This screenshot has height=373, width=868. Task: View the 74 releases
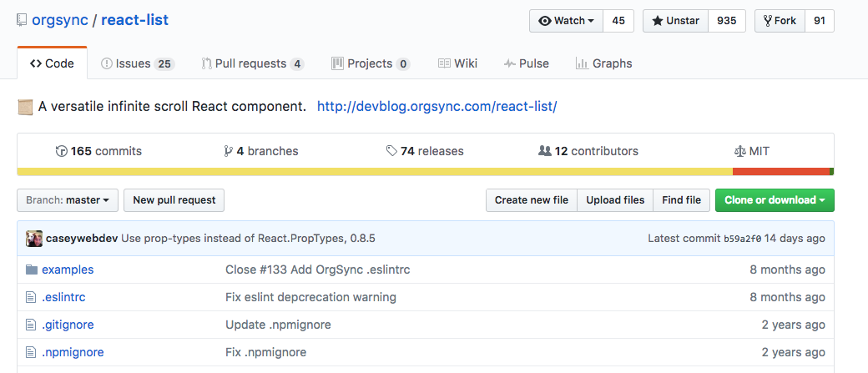pyautogui.click(x=425, y=151)
